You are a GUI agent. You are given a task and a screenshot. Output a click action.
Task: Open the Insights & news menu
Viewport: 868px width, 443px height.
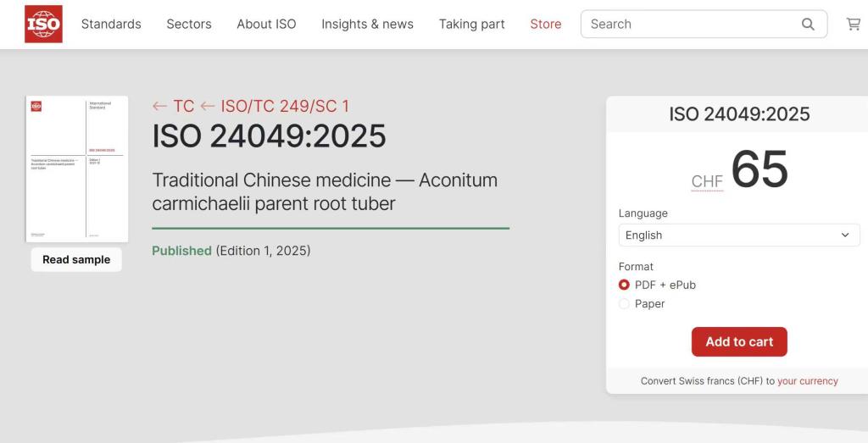coord(367,24)
